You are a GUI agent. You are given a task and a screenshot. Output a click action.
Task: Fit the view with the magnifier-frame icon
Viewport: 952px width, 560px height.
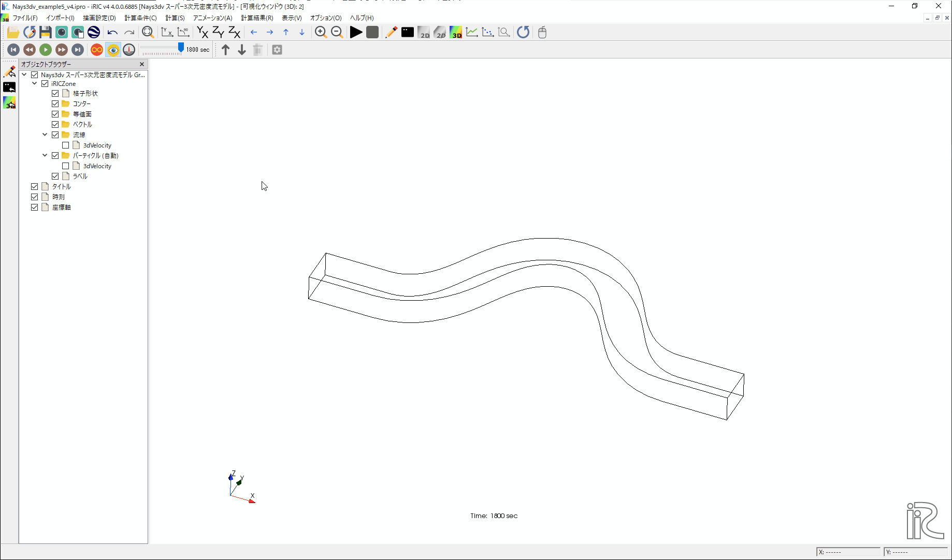click(148, 32)
